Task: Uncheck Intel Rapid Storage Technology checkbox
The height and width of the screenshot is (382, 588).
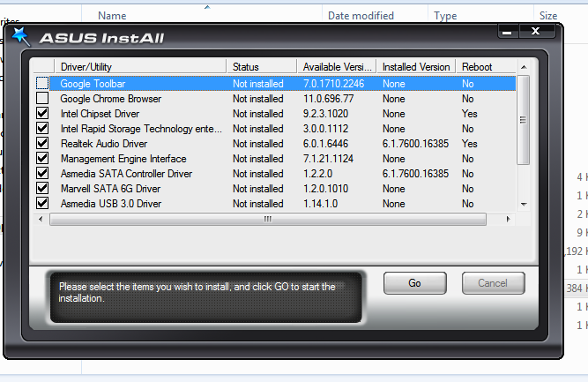Action: pos(42,128)
